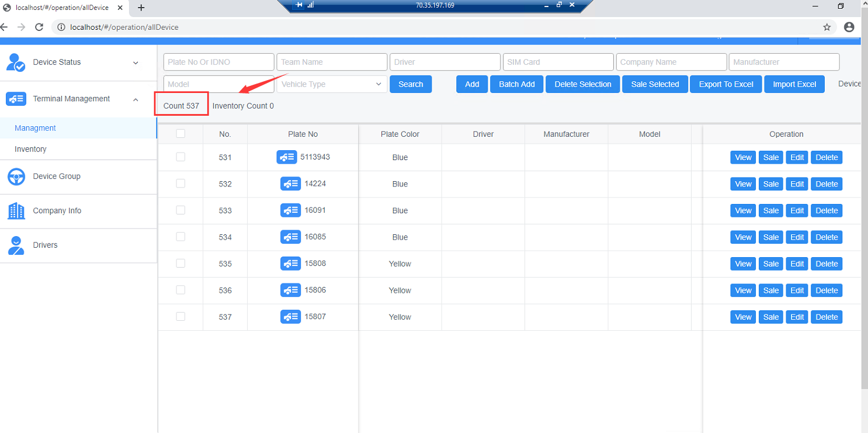Click vehicle icon beside plate 5113943
The image size is (868, 433).
coord(287,157)
